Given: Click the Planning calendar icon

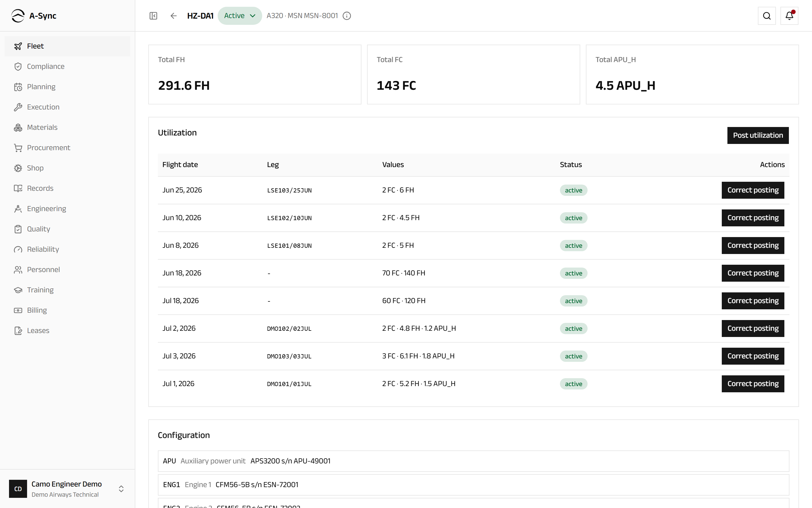Looking at the screenshot, I should tap(18, 87).
